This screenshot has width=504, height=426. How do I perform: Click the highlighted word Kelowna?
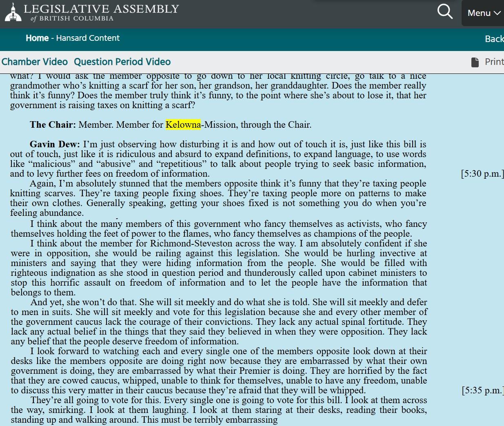(x=183, y=125)
